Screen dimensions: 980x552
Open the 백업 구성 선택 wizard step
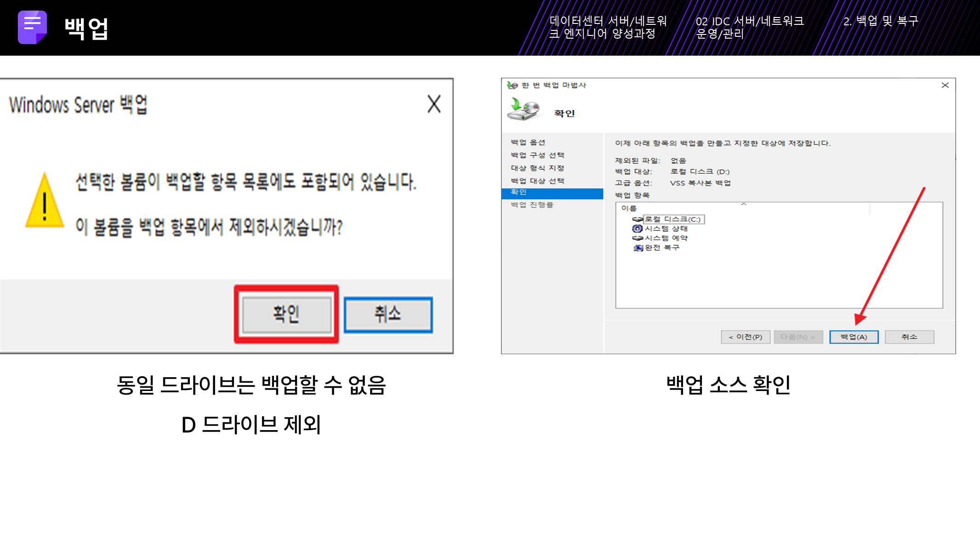[537, 155]
